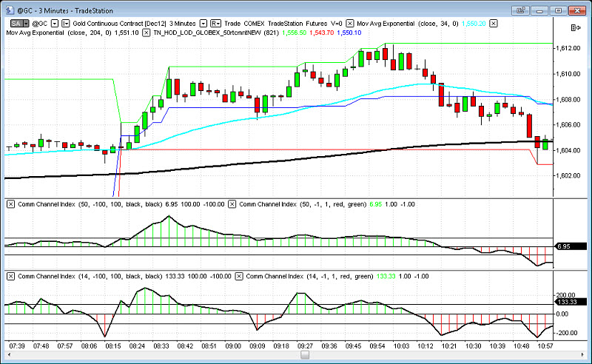The image size is (592, 364).
Task: Click the chart-edge toggle icon near the price axis
Action: click(x=574, y=27)
